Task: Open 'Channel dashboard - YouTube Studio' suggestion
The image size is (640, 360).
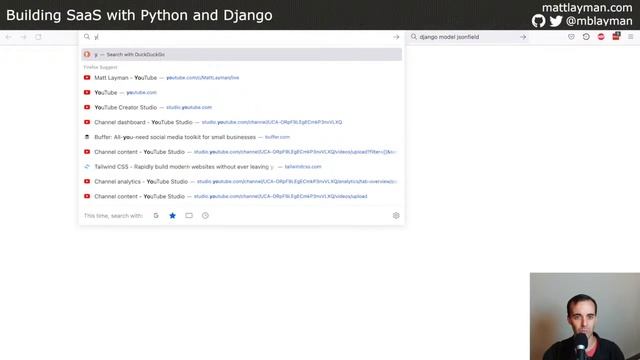Action: pyautogui.click(x=241, y=122)
